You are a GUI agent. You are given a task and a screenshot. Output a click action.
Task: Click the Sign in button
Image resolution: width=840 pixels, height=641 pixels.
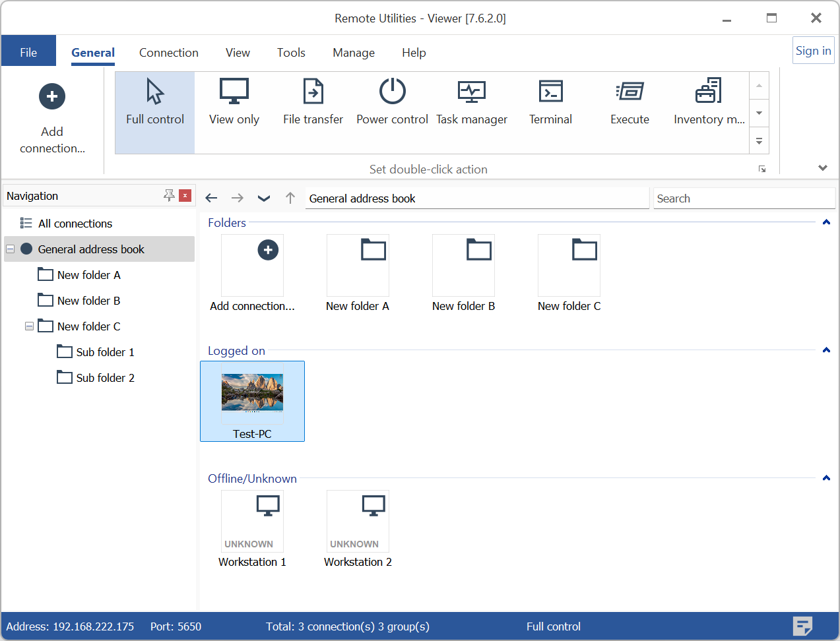[x=813, y=51]
